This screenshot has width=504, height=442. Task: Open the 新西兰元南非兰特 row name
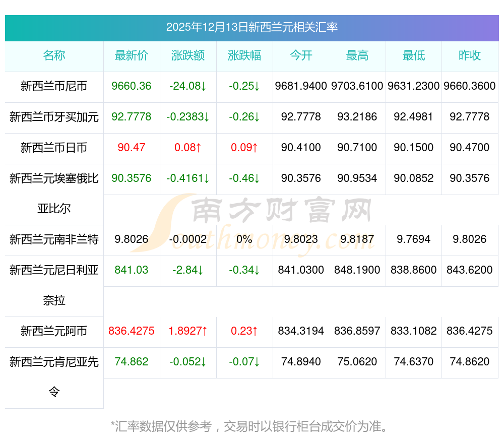[x=54, y=239]
